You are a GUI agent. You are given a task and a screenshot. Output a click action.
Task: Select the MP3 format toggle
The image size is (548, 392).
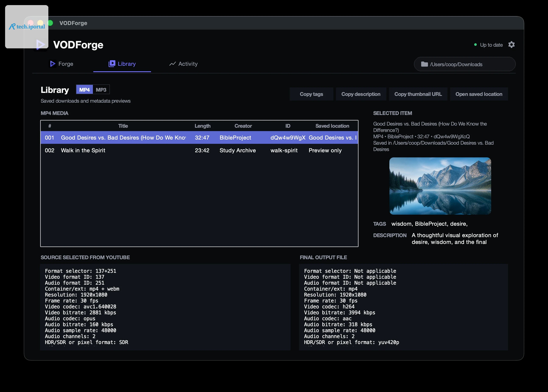click(x=101, y=90)
